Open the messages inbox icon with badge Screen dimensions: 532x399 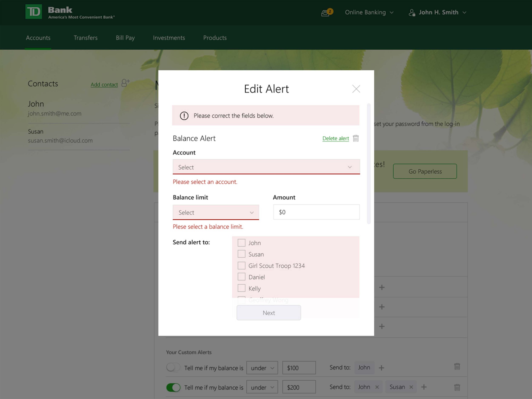327,13
